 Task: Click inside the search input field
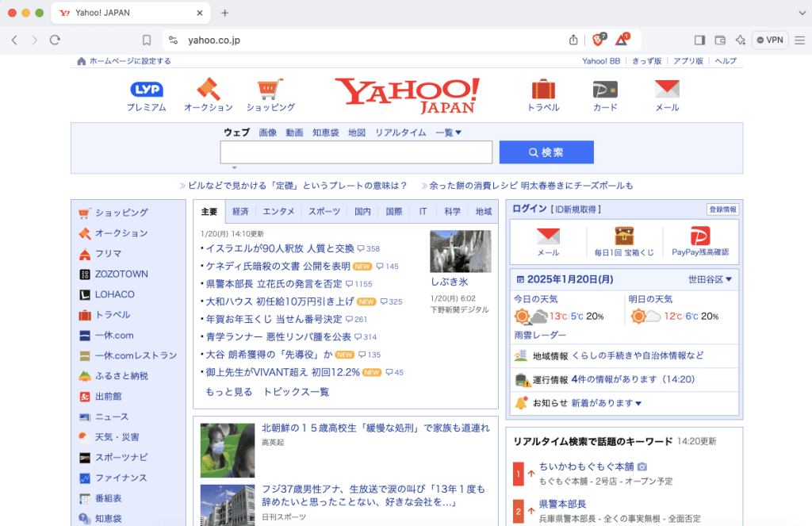(x=355, y=152)
